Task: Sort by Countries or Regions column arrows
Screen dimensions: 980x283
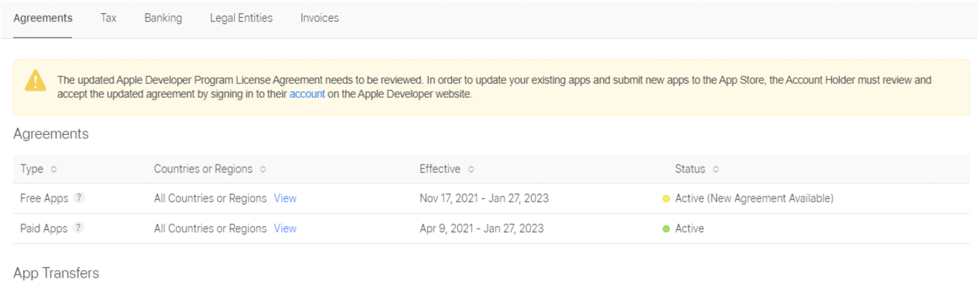Action: click(x=263, y=169)
